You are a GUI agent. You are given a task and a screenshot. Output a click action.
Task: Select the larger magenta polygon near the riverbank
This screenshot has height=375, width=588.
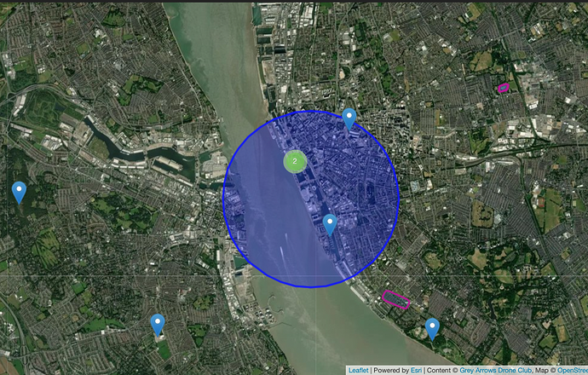coord(395,299)
